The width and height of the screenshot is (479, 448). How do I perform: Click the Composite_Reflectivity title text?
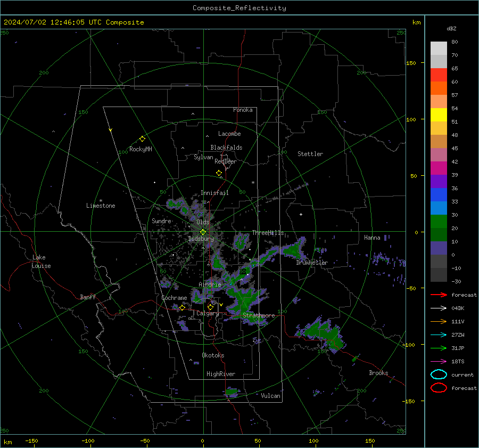tap(239, 8)
